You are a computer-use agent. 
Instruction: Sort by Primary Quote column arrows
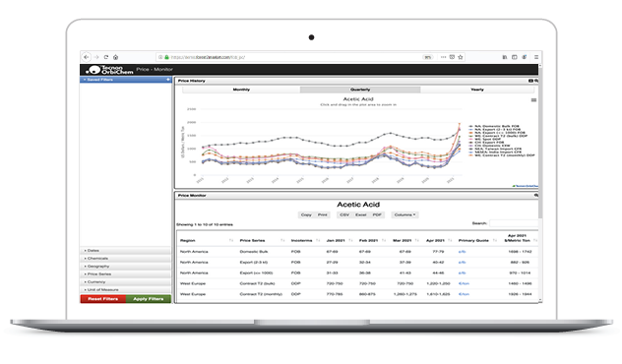point(495,241)
